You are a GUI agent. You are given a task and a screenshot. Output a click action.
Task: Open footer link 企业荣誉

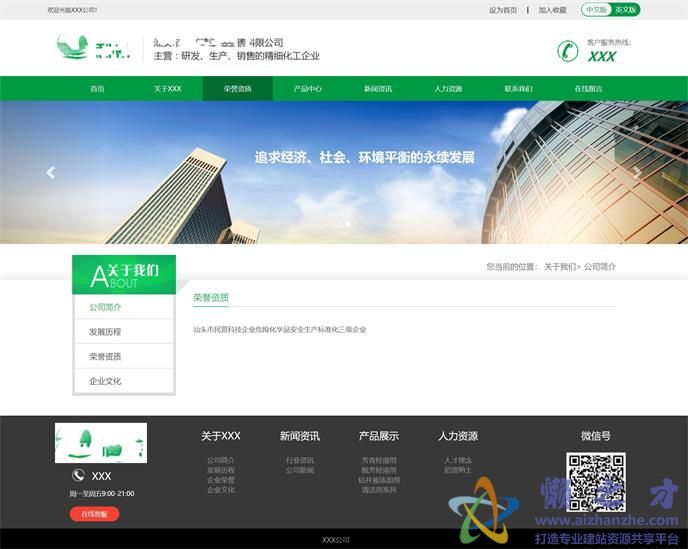point(221,480)
